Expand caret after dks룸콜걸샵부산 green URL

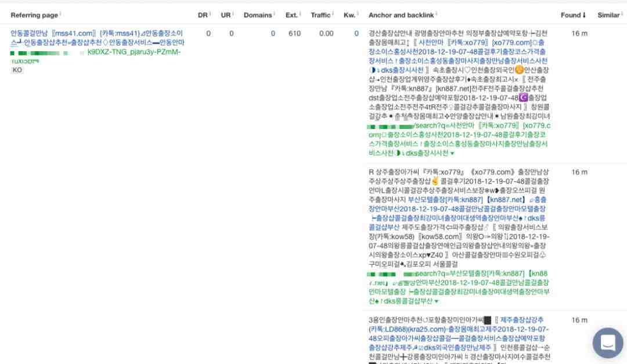[436, 301]
